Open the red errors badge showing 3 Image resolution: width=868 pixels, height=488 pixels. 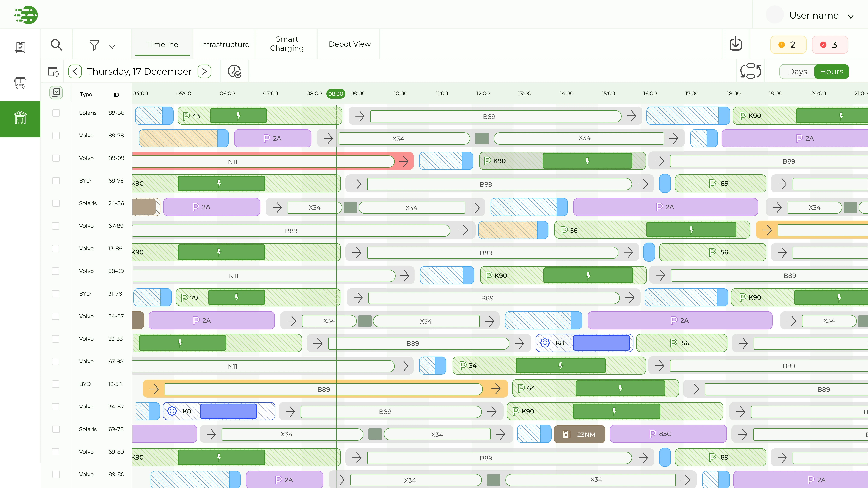coord(830,45)
